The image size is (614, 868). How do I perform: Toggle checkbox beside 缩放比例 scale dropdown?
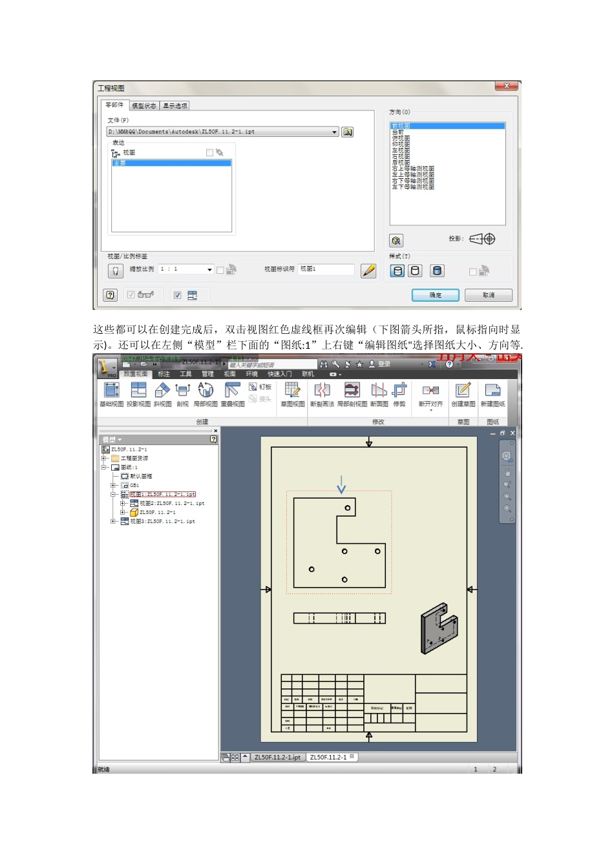click(220, 270)
